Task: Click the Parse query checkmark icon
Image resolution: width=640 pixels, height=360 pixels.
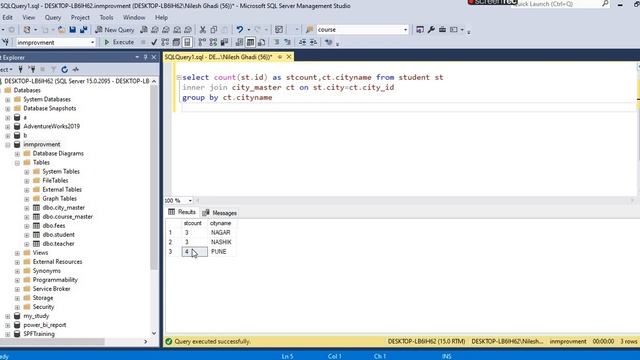Action: click(x=154, y=42)
